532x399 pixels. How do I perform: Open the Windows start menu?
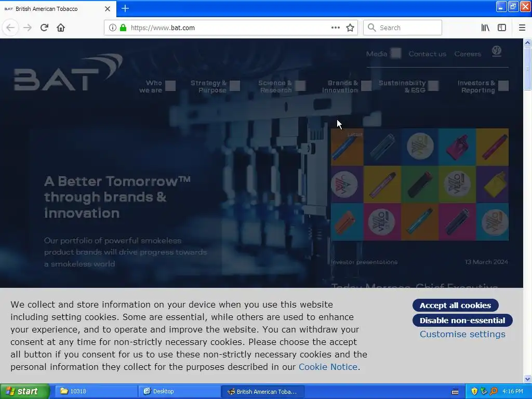point(25,392)
